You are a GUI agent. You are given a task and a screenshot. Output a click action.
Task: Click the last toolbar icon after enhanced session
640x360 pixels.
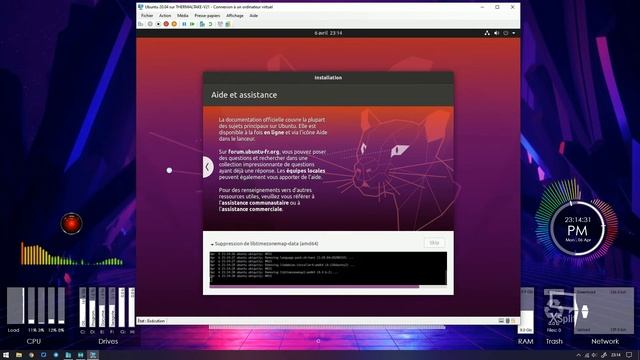click(x=228, y=24)
